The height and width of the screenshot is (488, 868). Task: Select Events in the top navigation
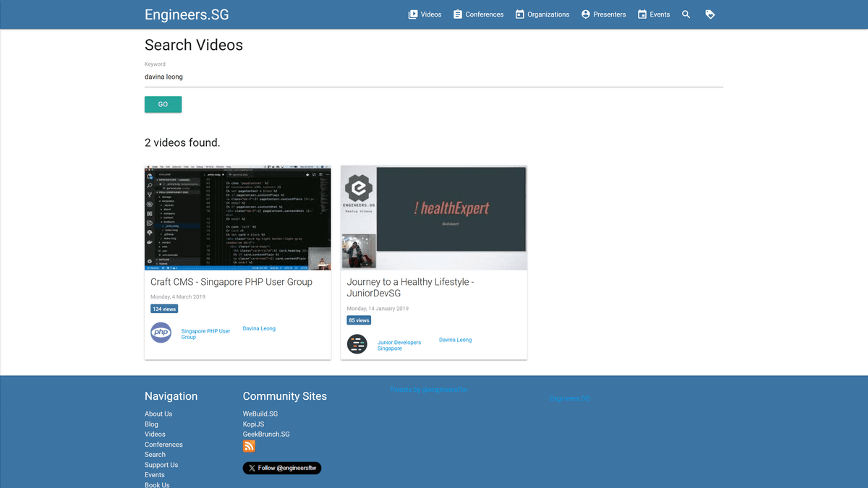(653, 14)
